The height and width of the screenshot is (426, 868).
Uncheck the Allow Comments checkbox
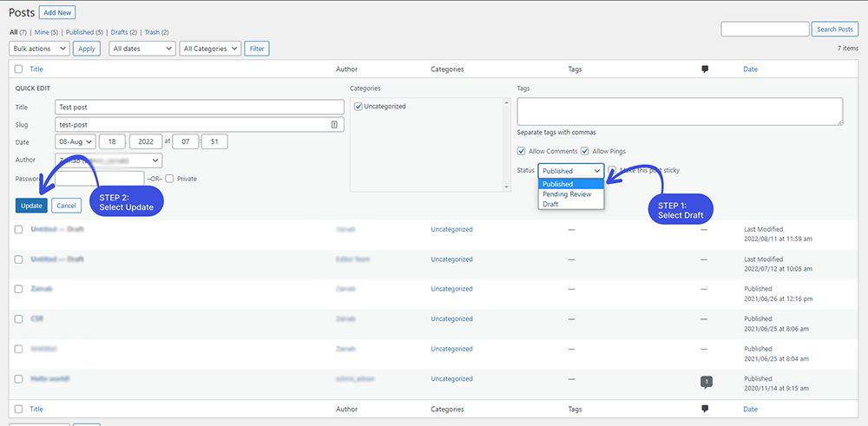pos(521,151)
